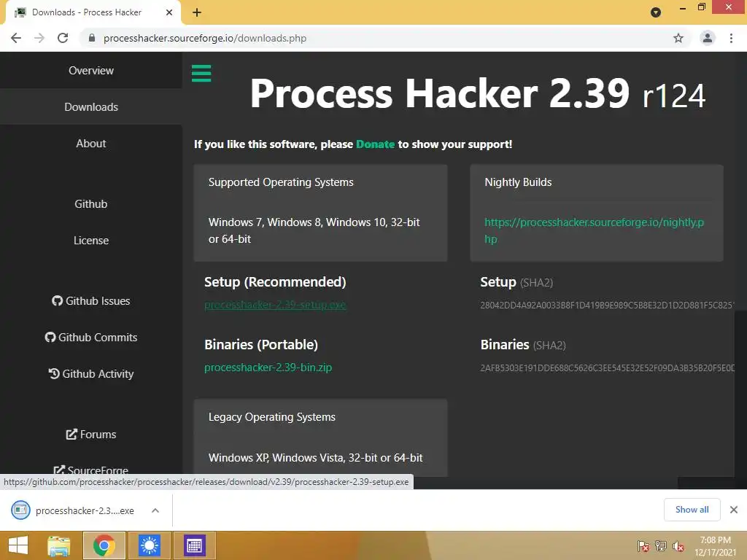The width and height of the screenshot is (747, 560).
Task: Click the muted volume tray icon
Action: 678,546
